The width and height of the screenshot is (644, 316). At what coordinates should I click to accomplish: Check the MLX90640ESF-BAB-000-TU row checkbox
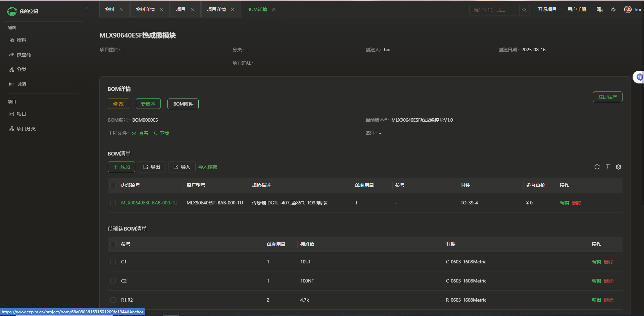113,203
